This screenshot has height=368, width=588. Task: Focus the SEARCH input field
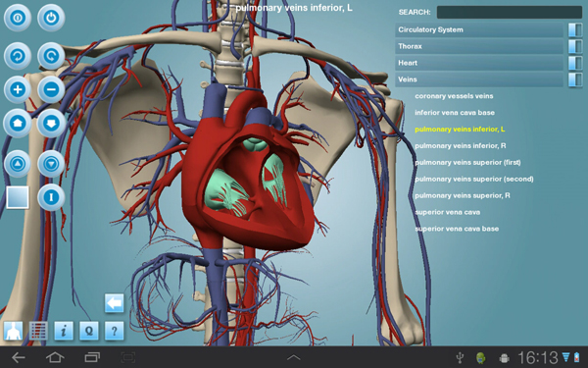[510, 12]
